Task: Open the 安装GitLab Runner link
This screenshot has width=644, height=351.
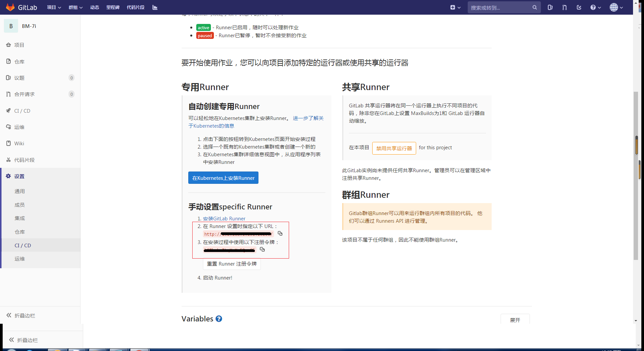Action: click(x=224, y=218)
